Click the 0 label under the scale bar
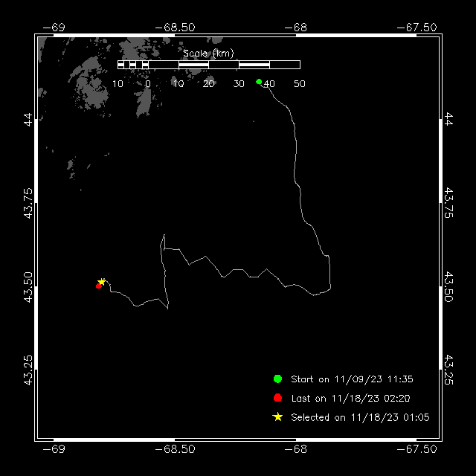 (148, 84)
